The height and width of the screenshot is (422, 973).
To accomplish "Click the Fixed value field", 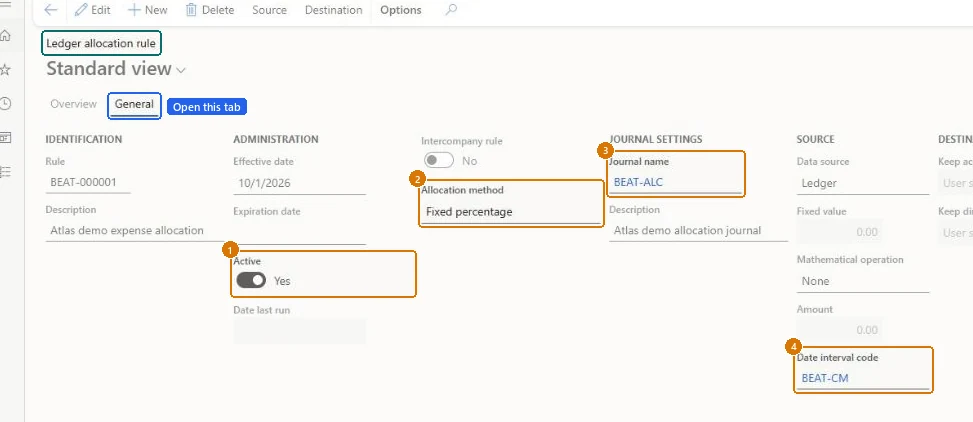I will (x=839, y=232).
